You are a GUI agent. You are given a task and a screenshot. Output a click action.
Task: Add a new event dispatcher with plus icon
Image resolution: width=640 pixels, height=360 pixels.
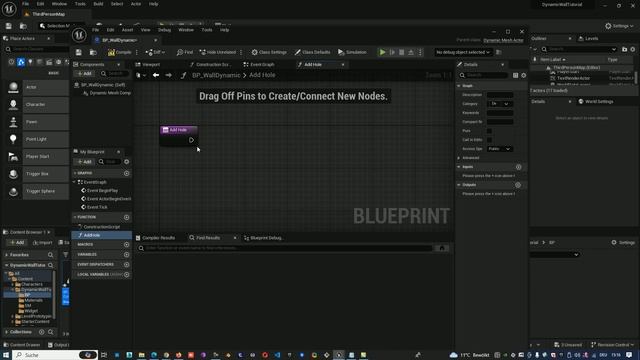(127, 264)
